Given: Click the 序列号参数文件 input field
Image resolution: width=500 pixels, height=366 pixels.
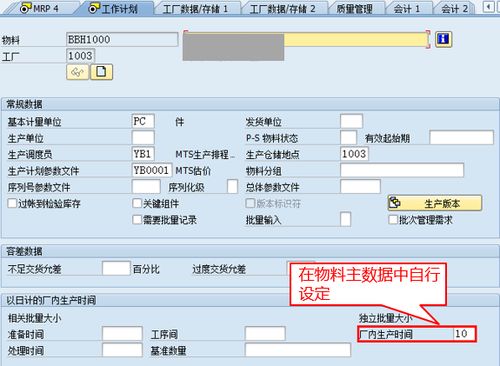Looking at the screenshot, I should tap(146, 186).
